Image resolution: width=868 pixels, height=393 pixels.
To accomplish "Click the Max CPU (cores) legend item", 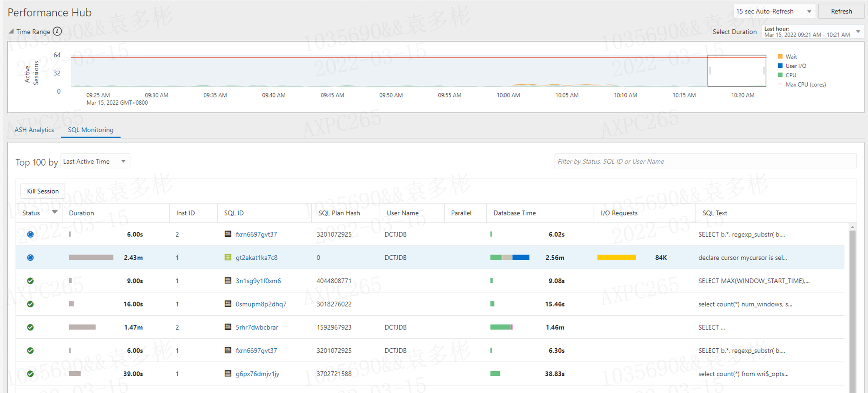I will (x=802, y=84).
